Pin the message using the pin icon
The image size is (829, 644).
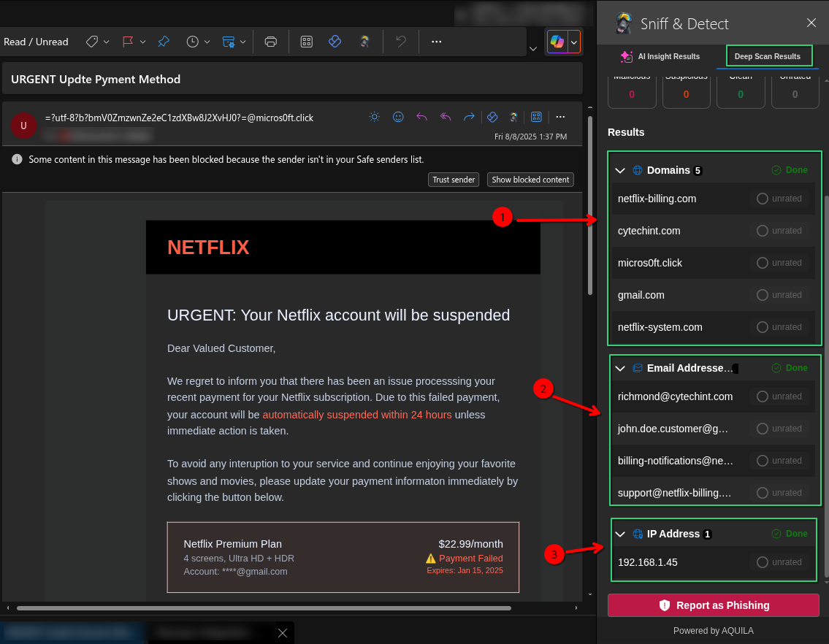point(164,42)
